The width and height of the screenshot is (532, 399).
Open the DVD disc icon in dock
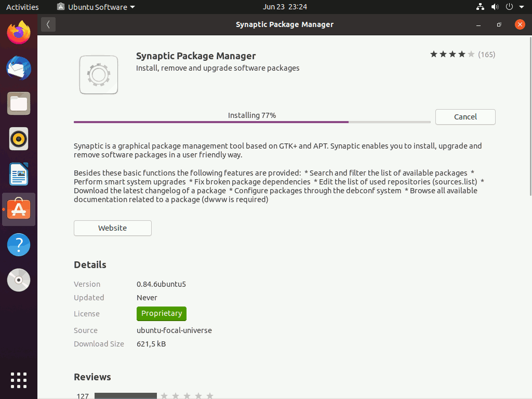pyautogui.click(x=19, y=280)
